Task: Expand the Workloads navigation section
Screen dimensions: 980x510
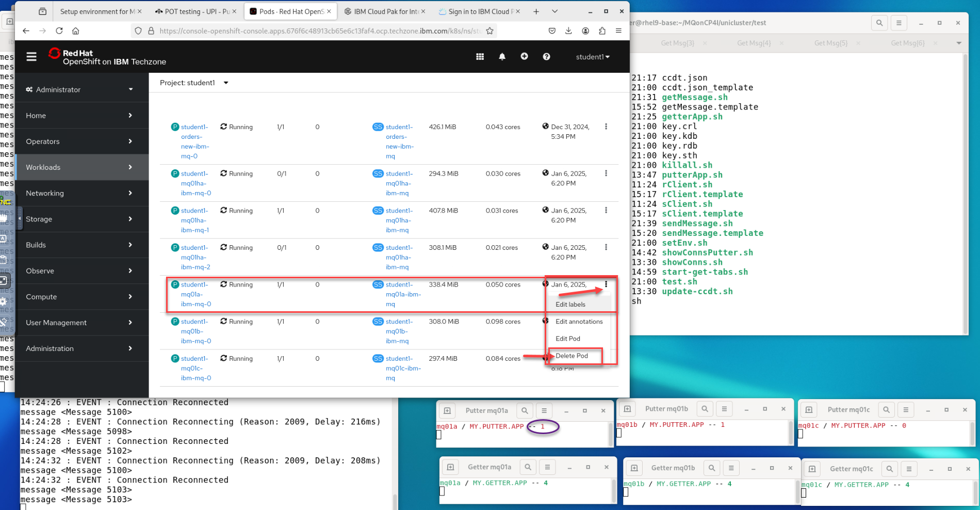Action: pyautogui.click(x=80, y=167)
